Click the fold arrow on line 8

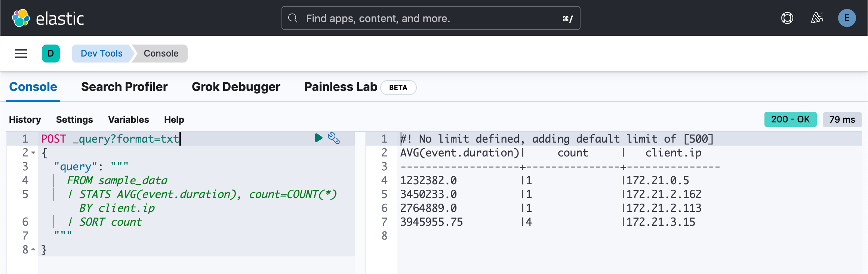[x=33, y=249]
